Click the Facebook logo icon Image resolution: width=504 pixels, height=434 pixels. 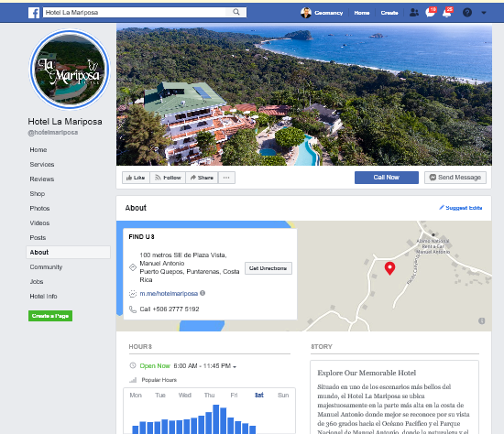pos(34,13)
